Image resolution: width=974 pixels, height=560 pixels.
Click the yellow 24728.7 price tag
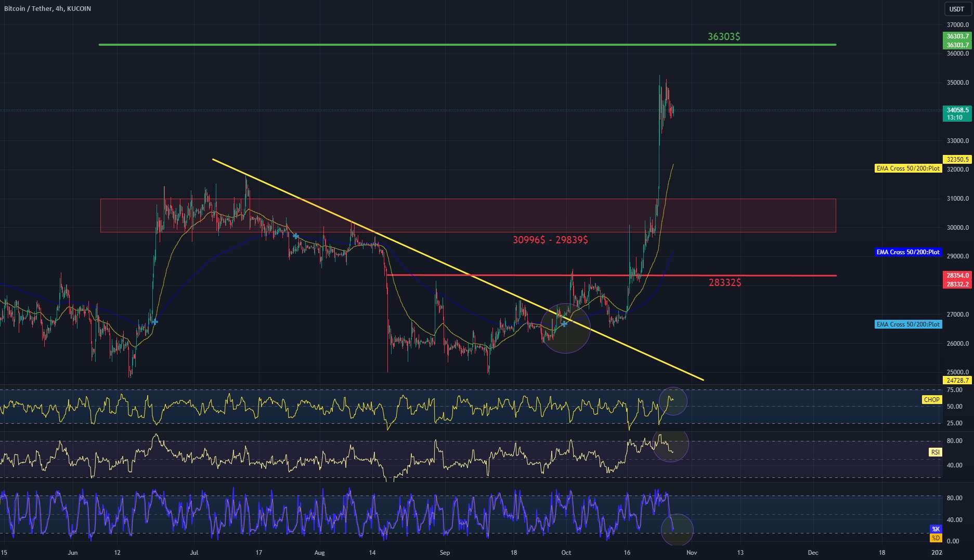957,381
